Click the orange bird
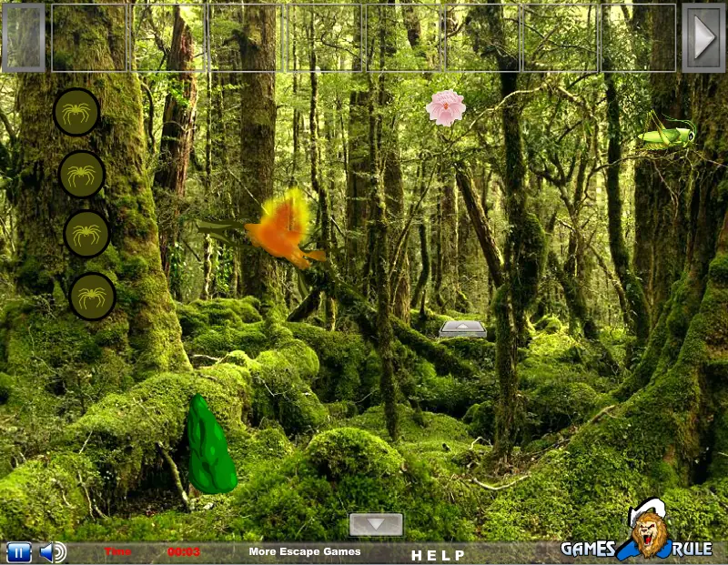Viewport: 728px width, 565px height. tap(284, 230)
